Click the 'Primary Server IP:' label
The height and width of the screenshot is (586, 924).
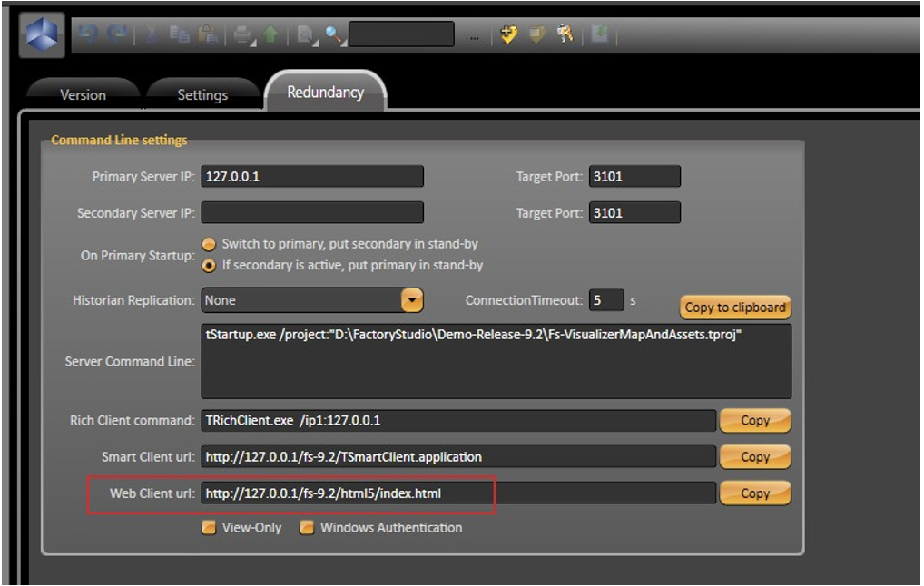(x=143, y=177)
